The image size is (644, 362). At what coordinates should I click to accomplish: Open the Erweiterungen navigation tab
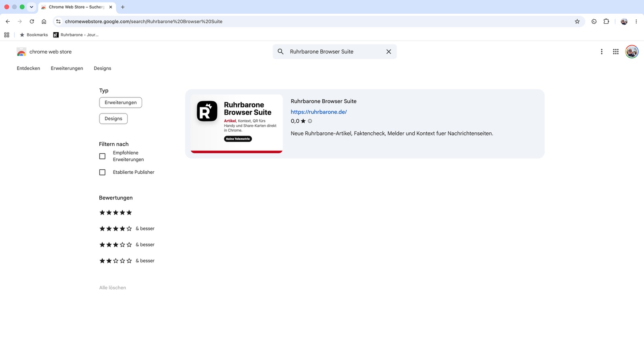click(67, 68)
